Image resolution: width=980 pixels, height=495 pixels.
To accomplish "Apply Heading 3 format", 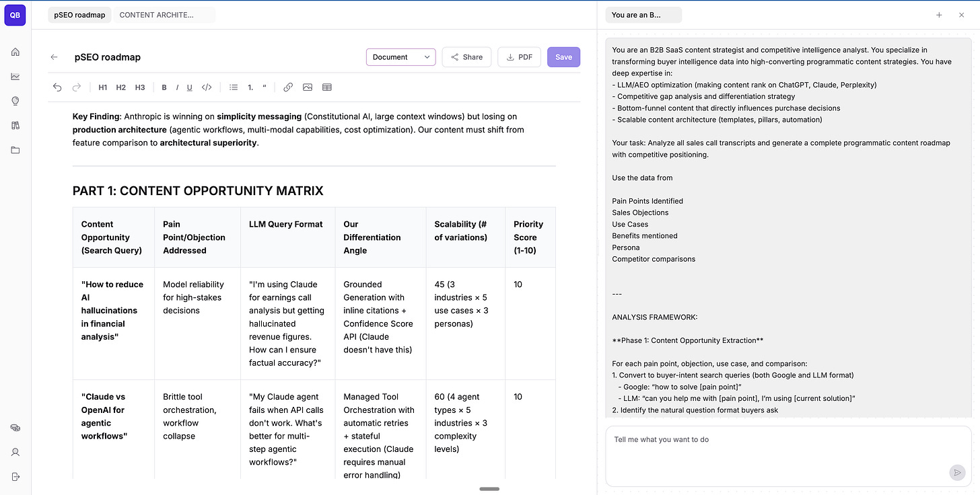I will click(x=140, y=87).
